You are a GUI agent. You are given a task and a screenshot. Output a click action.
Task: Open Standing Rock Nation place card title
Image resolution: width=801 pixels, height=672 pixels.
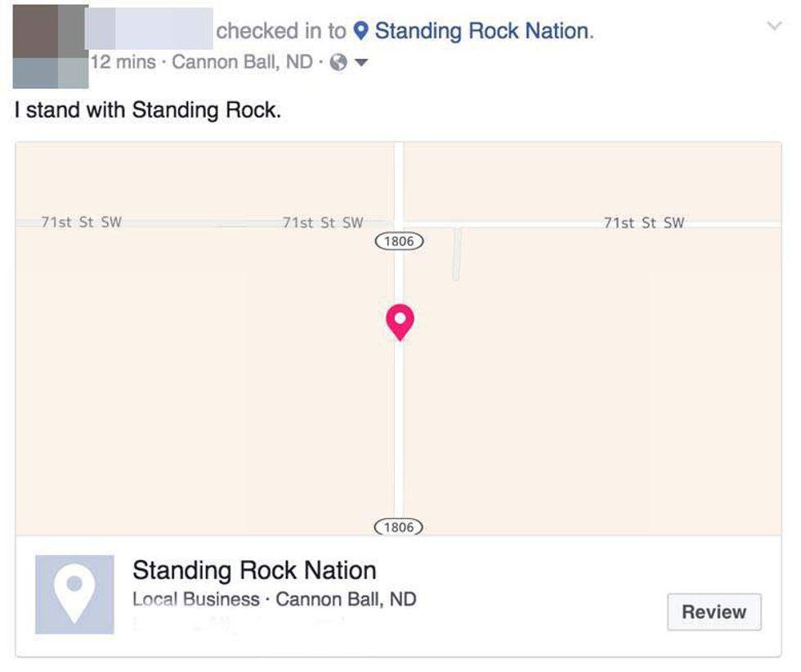coord(254,570)
